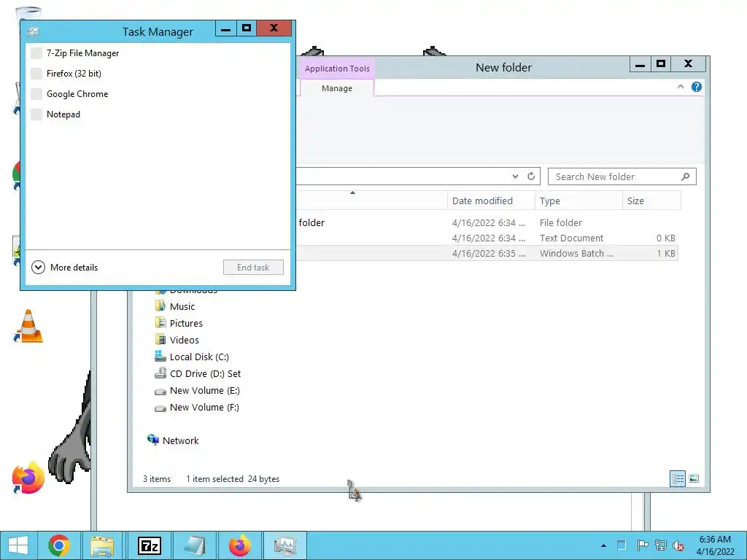Select 7-Zip File Manager in Task Manager
747x560 pixels.
tap(158, 52)
